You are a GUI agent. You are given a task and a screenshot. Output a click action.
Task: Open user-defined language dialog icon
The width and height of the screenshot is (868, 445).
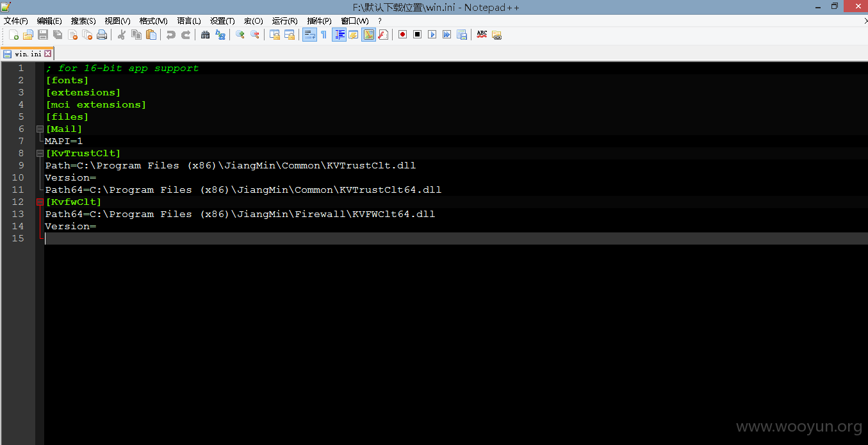tap(353, 35)
